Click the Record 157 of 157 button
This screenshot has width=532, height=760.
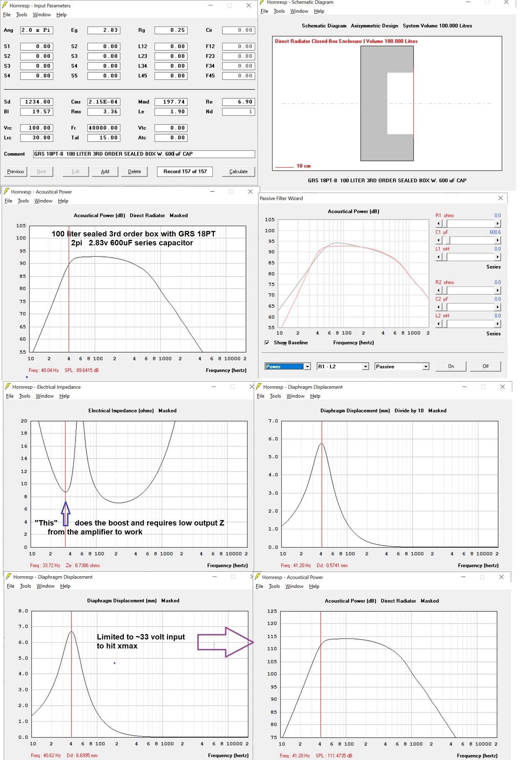coord(185,171)
